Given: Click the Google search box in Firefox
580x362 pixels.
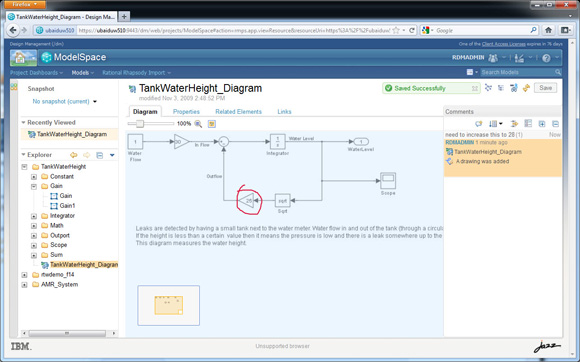Looking at the screenshot, I should click(482, 30).
